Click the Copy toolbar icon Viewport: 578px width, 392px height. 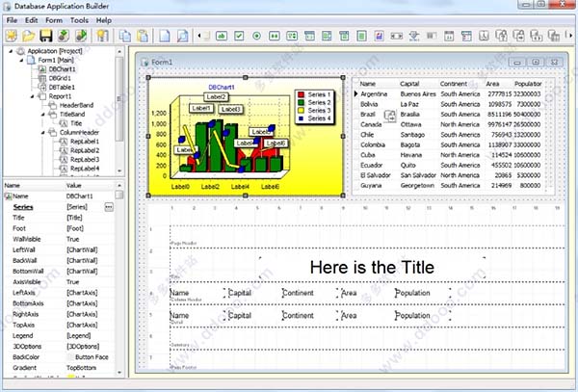(x=125, y=36)
